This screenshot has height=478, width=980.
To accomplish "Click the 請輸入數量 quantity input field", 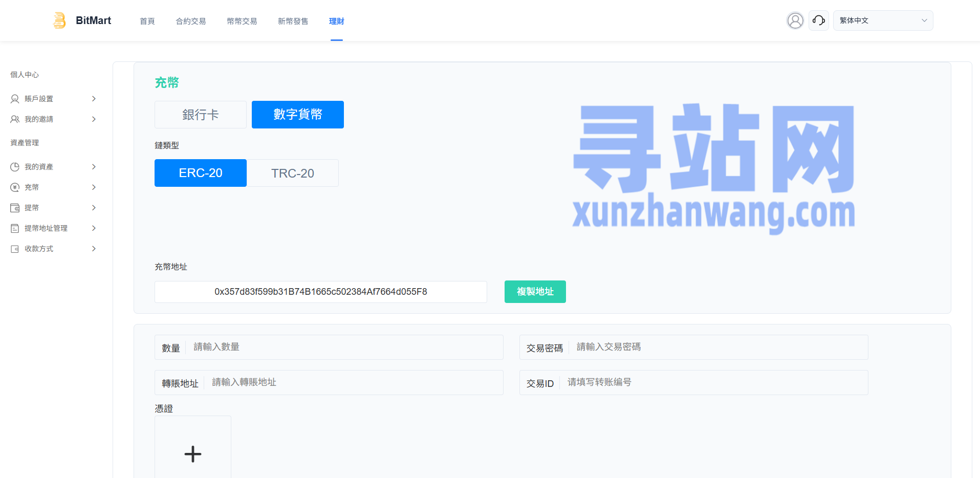I will [343, 347].
